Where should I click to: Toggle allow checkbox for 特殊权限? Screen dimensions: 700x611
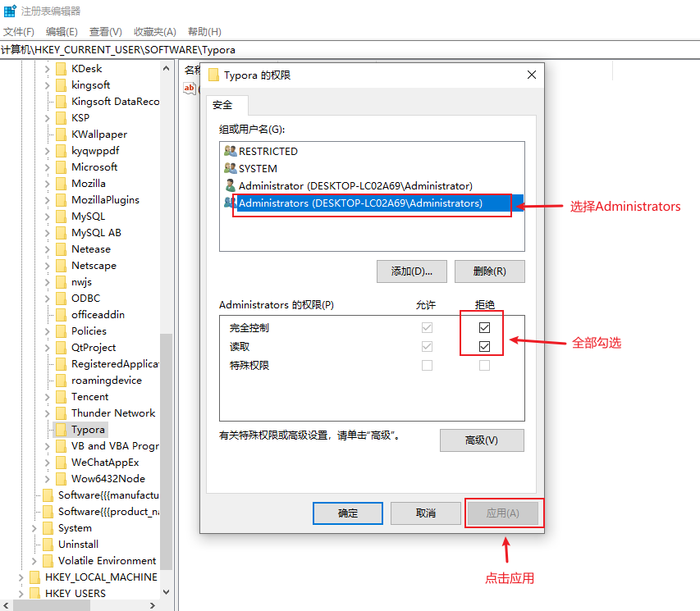(427, 365)
